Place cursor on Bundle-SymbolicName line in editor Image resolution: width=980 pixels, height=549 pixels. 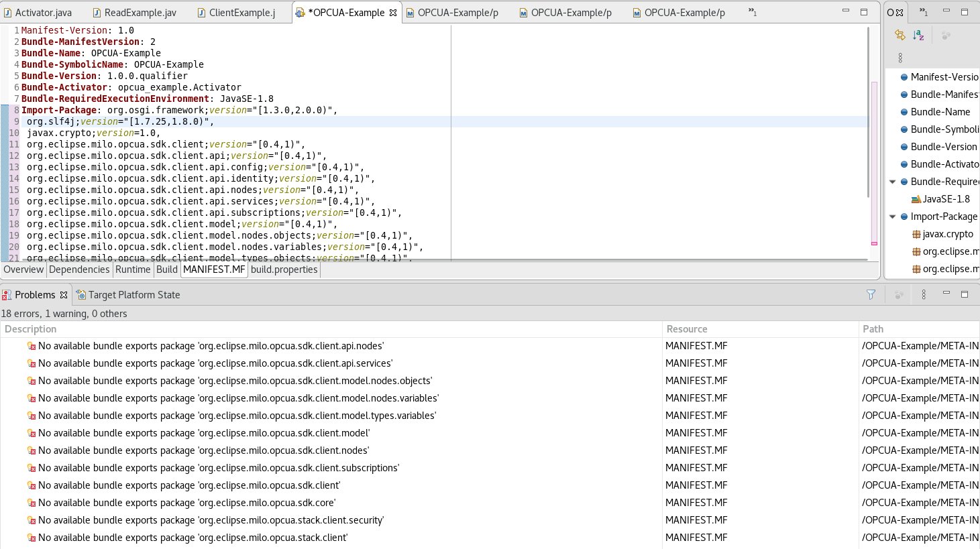113,64
